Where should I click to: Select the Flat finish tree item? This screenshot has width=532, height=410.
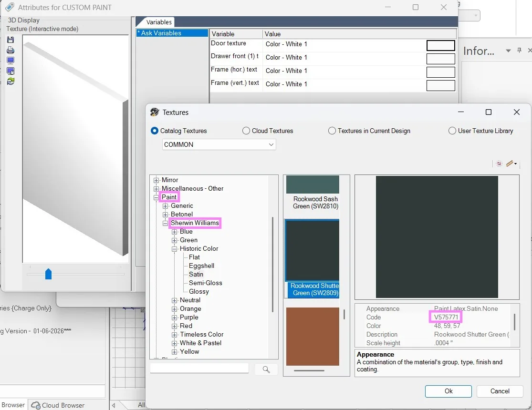point(194,257)
